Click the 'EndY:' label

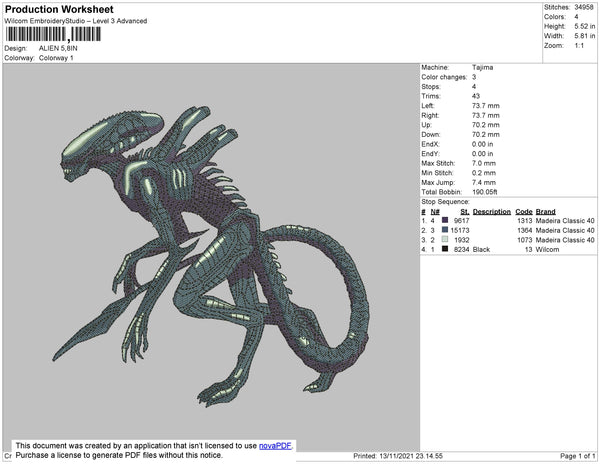(430, 154)
